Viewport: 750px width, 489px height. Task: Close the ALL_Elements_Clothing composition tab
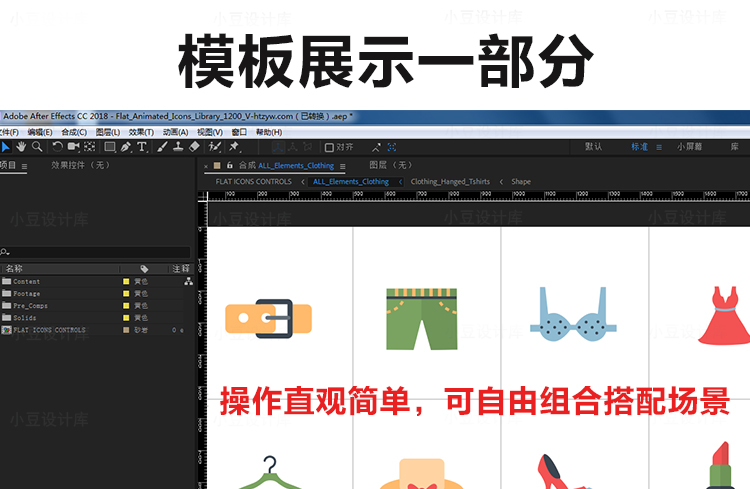206,166
